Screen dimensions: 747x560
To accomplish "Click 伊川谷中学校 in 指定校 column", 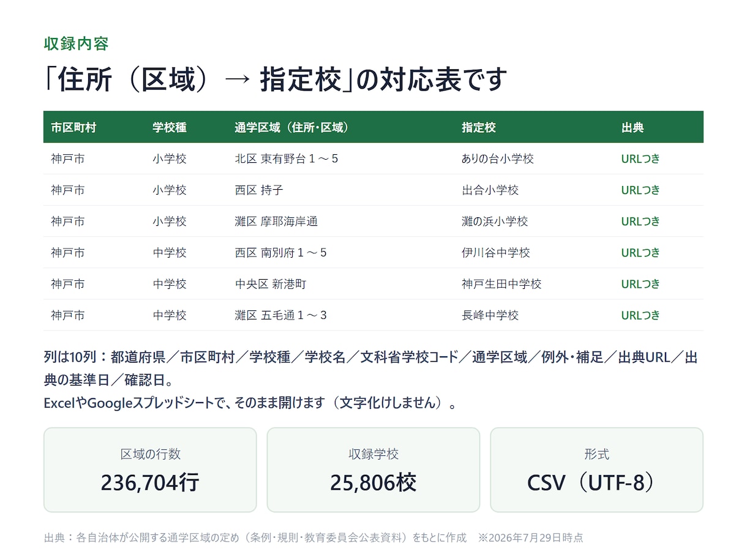I will tap(496, 252).
